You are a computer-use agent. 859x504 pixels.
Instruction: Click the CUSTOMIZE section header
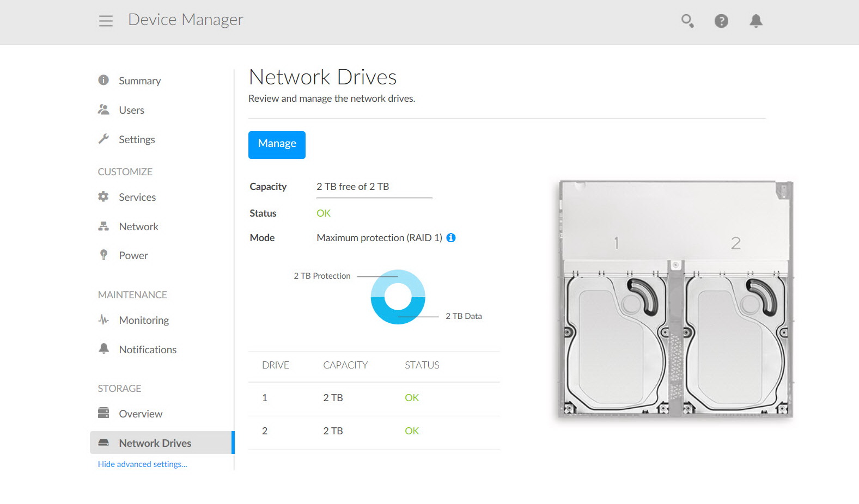[125, 171]
